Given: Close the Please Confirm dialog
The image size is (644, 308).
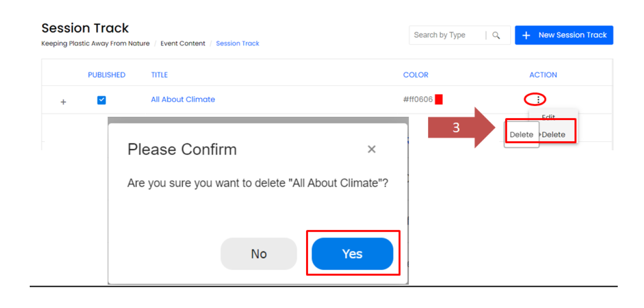Looking at the screenshot, I should point(372,149).
